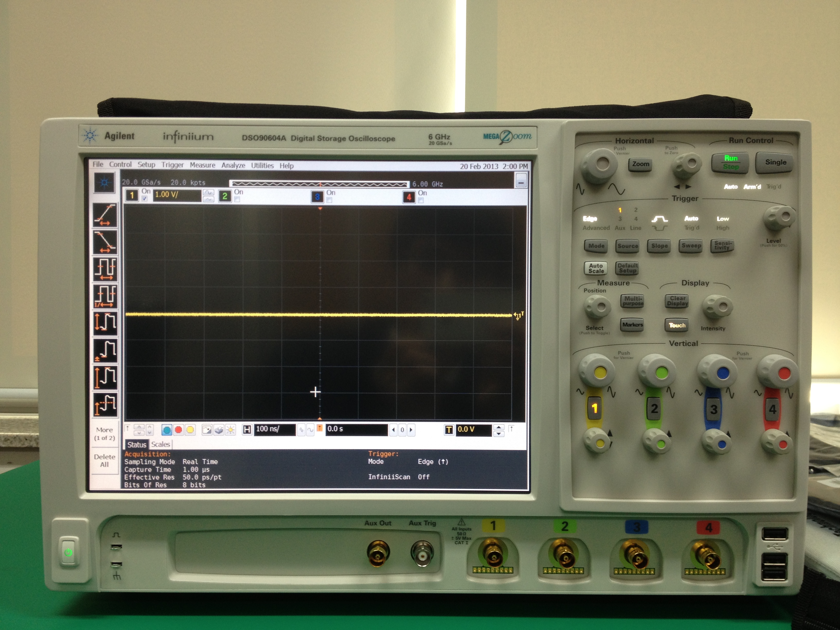Open the Analyze menu
The width and height of the screenshot is (840, 630).
point(233,165)
